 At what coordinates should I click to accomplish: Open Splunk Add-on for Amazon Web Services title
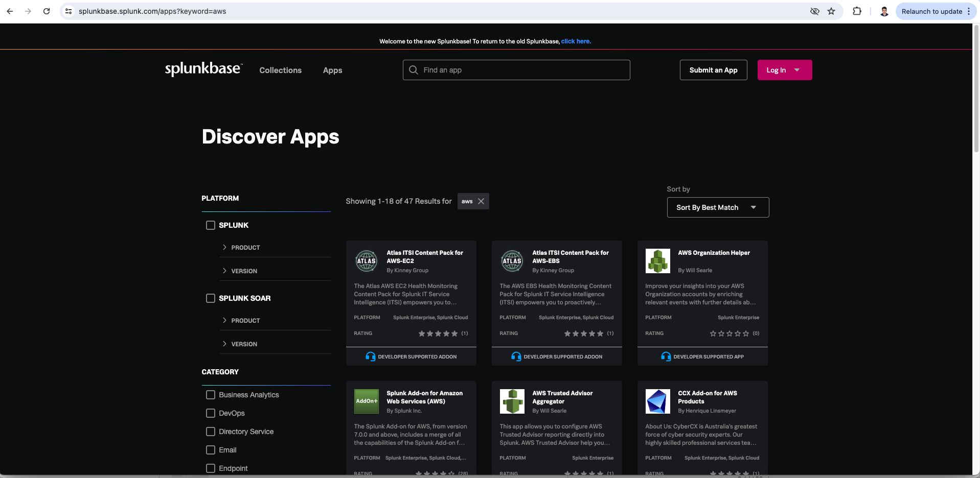tap(424, 397)
